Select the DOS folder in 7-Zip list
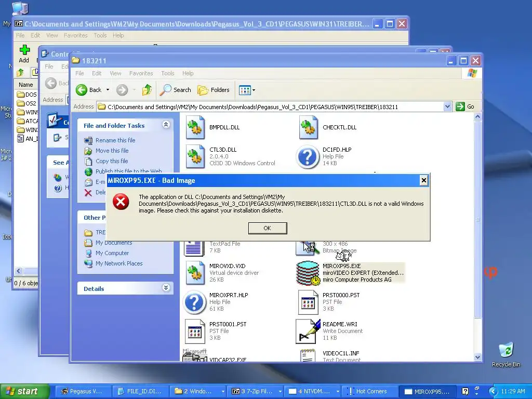Viewport: 532px width, 399px height. coord(27,95)
